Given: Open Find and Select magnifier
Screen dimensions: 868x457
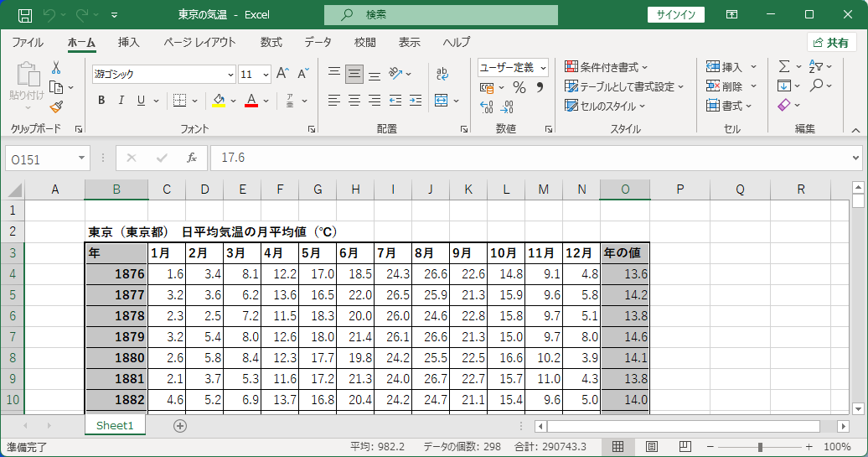Looking at the screenshot, I should (x=816, y=86).
